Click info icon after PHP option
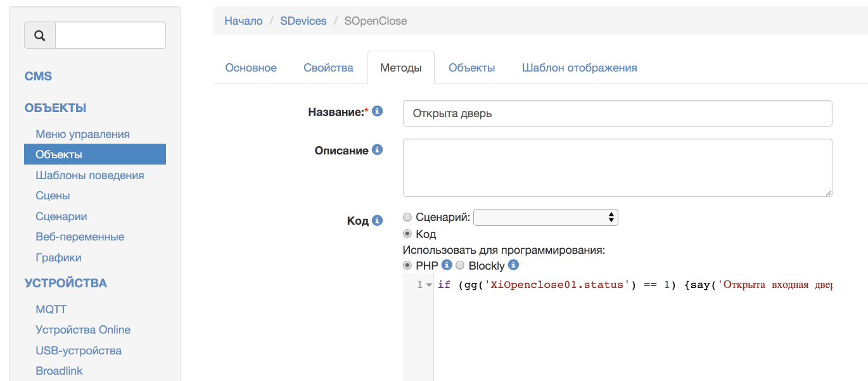The width and height of the screenshot is (868, 381). coord(447,265)
